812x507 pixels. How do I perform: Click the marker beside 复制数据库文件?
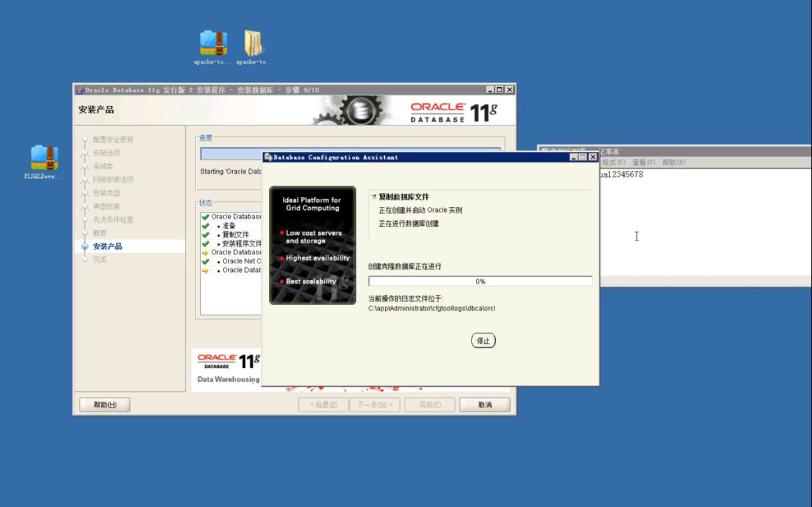374,197
